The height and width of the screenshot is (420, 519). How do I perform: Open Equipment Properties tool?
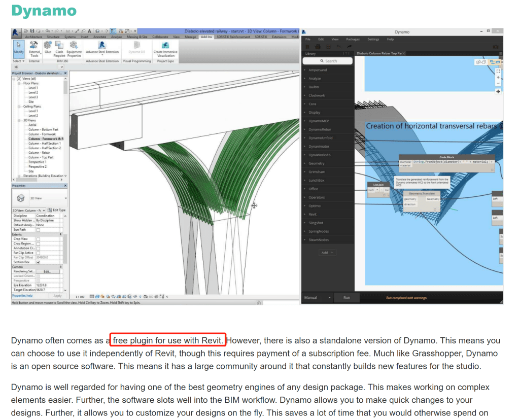click(74, 47)
